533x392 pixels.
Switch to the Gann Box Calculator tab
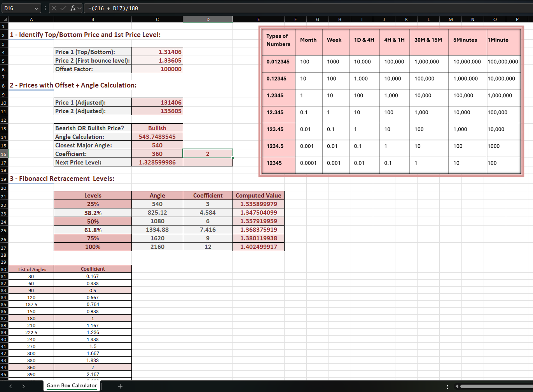[x=72, y=386]
